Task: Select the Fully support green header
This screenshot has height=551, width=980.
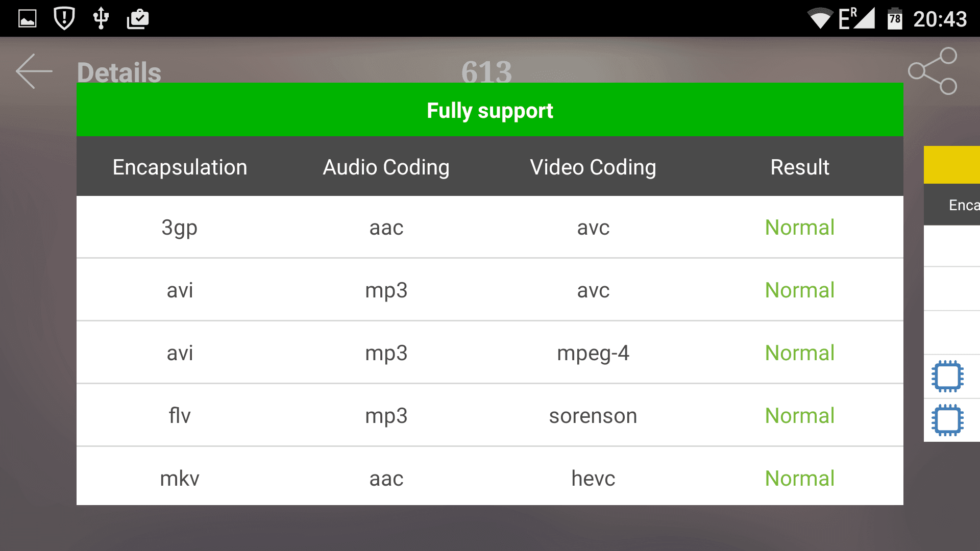Action: tap(490, 110)
